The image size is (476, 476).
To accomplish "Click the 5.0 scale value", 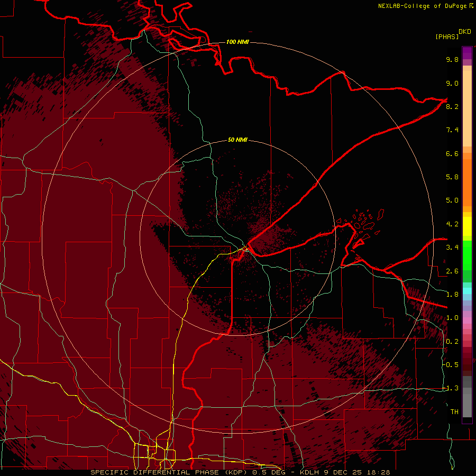I will tap(452, 200).
